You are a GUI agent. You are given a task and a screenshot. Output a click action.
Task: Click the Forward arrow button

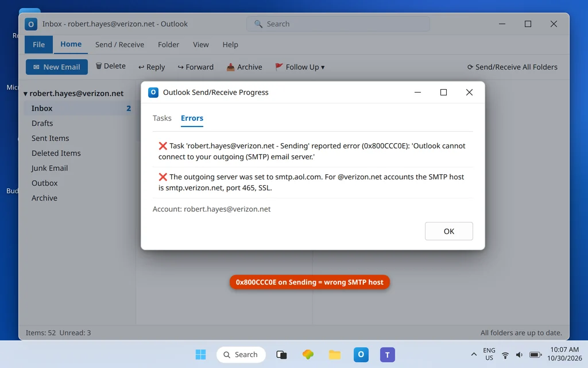[195, 67]
